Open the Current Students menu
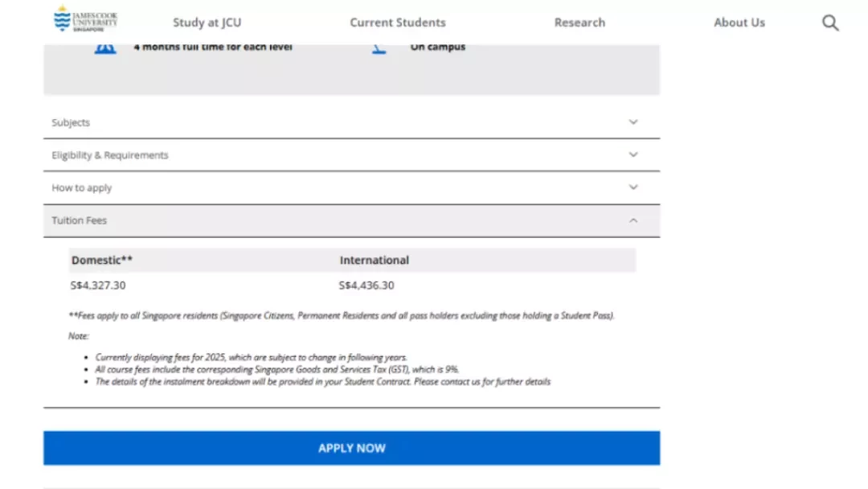Viewport: 868px width, 489px height. pyautogui.click(x=398, y=23)
